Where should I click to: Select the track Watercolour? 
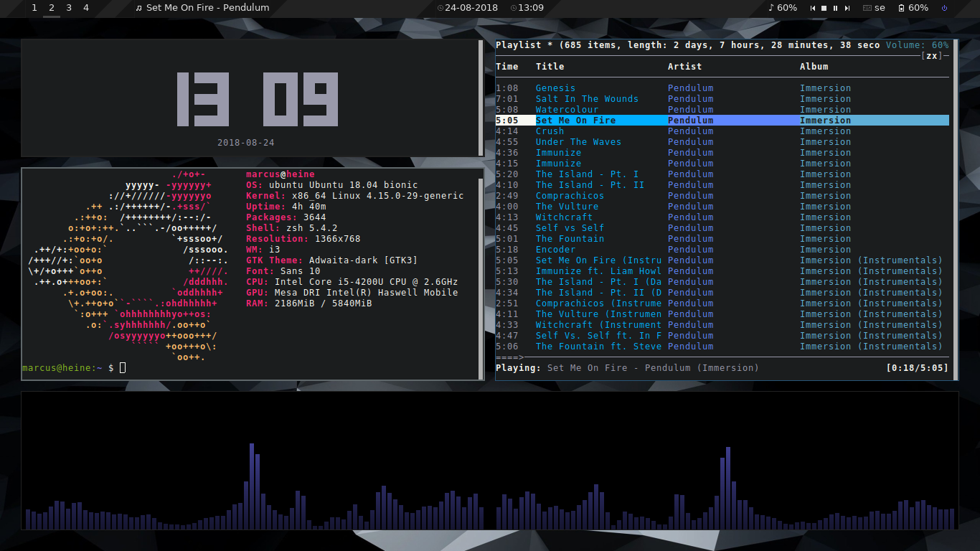(722, 110)
